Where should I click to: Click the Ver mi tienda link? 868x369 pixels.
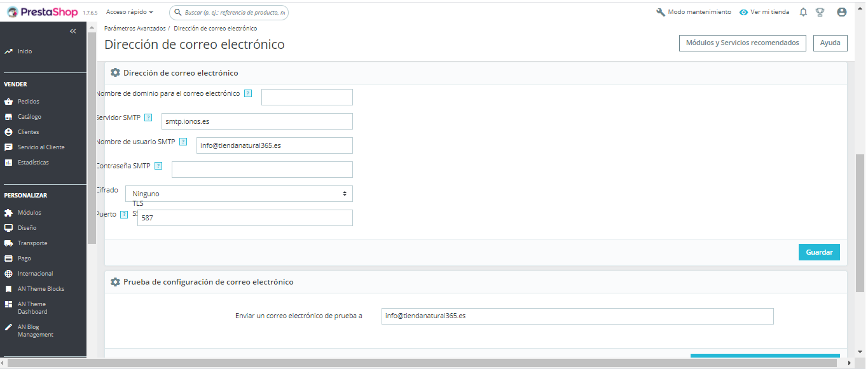769,12
